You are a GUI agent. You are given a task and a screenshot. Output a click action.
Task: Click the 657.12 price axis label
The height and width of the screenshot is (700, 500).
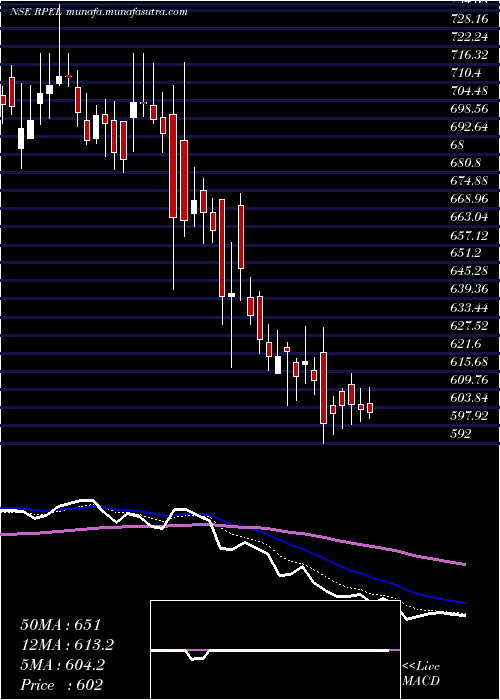[x=468, y=235]
